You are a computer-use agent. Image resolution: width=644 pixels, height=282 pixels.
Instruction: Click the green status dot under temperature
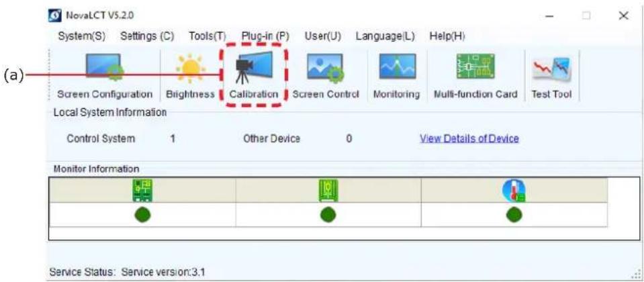tap(514, 215)
